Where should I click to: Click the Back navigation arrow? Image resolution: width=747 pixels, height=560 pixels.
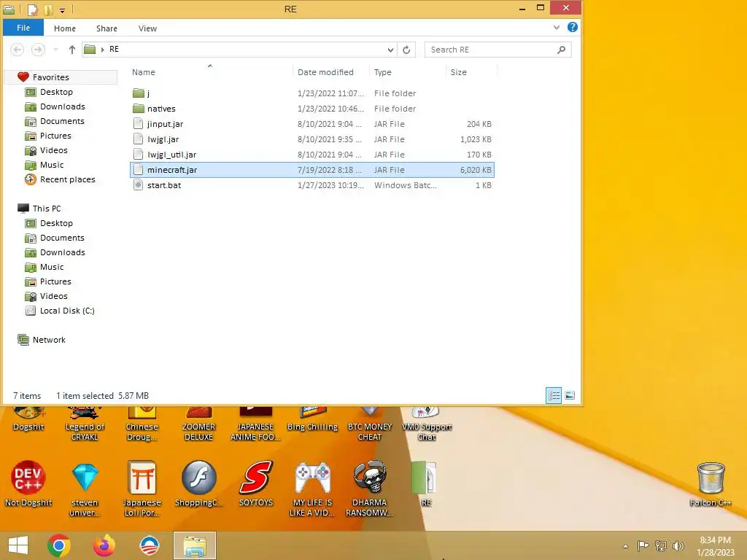(x=18, y=49)
